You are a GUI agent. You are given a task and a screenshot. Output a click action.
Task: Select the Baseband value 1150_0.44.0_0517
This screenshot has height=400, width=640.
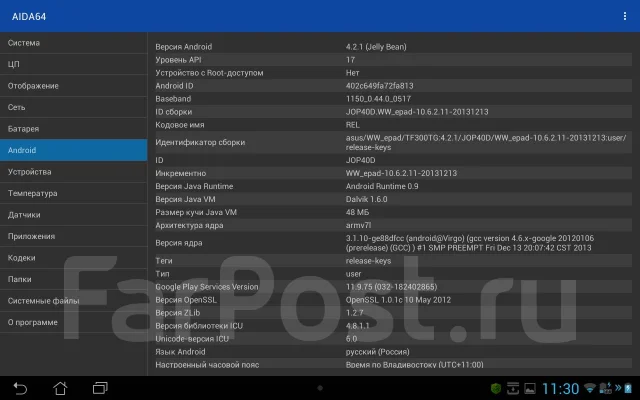(378, 99)
